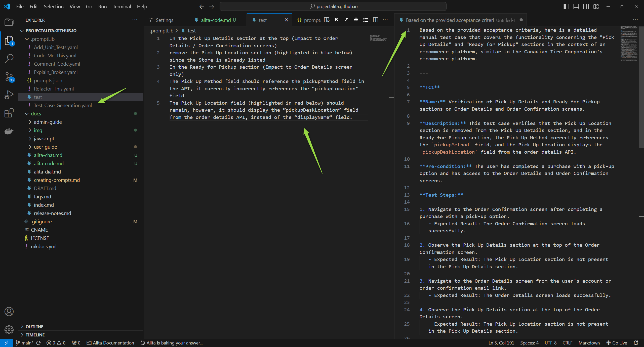Viewport: 644px width, 347px height.
Task: Open the Selection menu
Action: tap(54, 7)
